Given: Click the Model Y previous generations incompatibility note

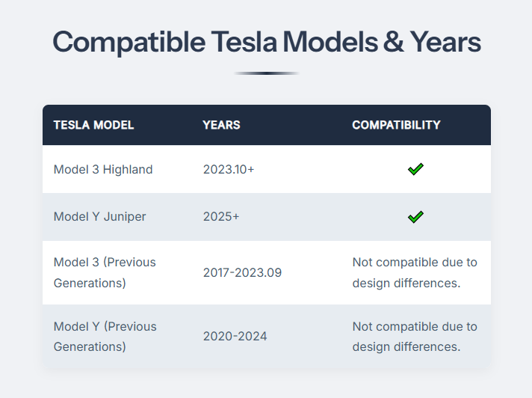Looking at the screenshot, I should [x=415, y=337].
